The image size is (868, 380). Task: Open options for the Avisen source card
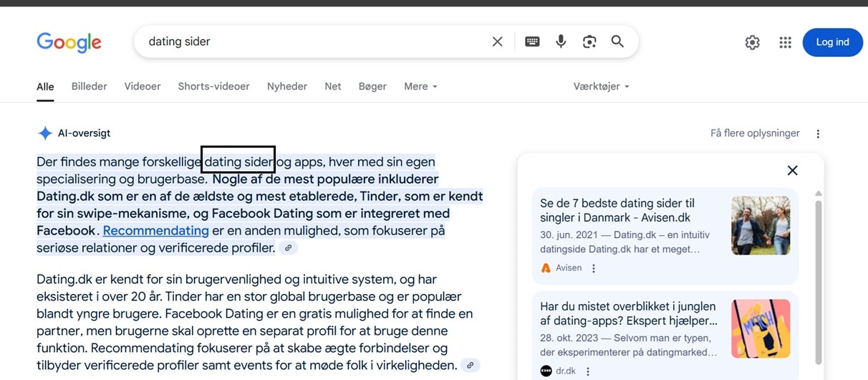(594, 268)
